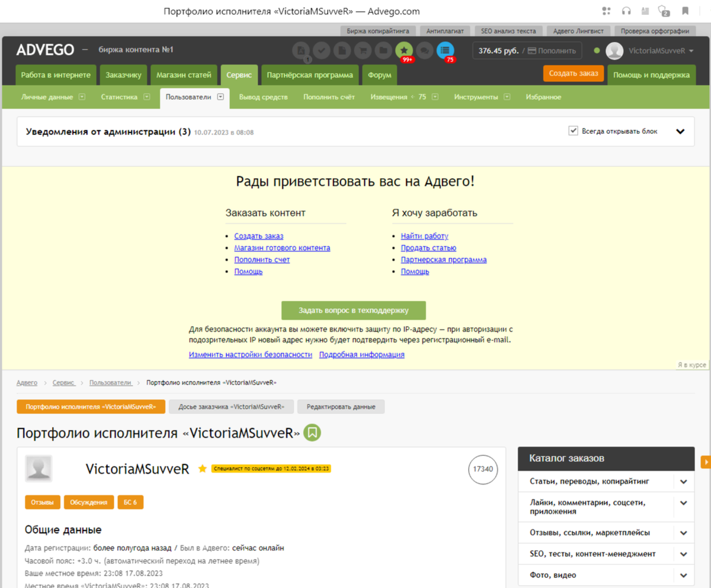711x588 pixels.
Task: Expand 'SEO, тесты, контент-менеджмент' catalog section
Action: 684,555
